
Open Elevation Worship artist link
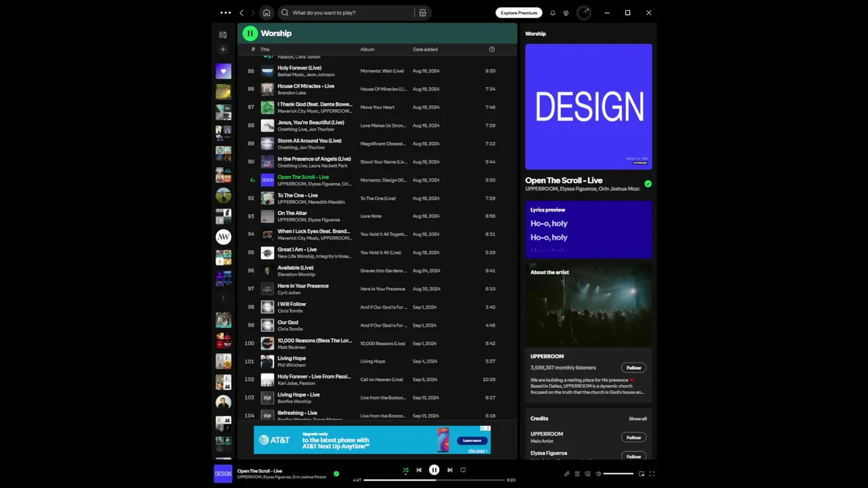point(296,274)
